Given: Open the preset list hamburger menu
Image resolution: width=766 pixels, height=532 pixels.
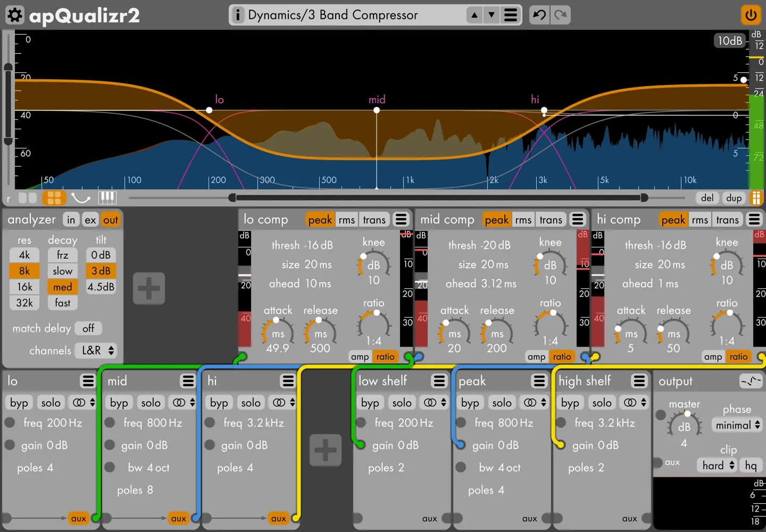Looking at the screenshot, I should (510, 15).
